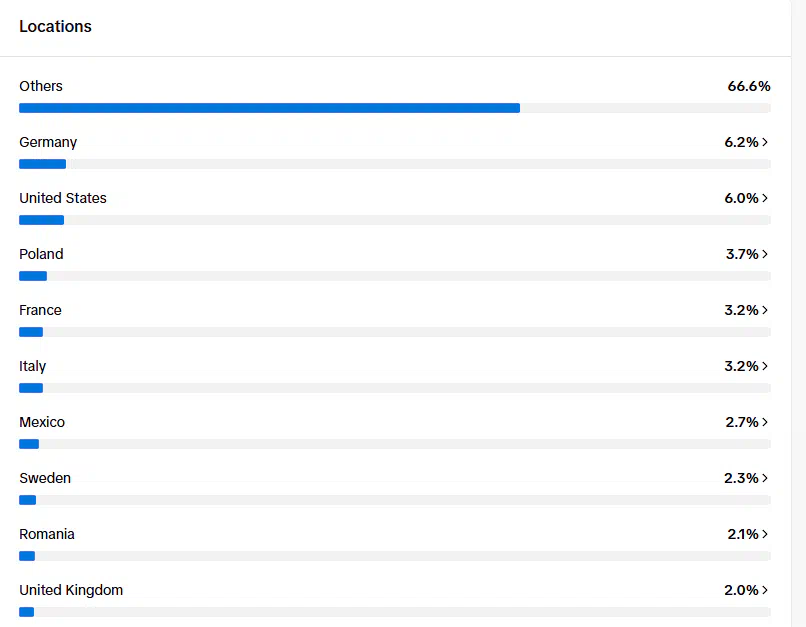This screenshot has height=627, width=806.
Task: Expand United Kingdom chevron
Action: 765,590
